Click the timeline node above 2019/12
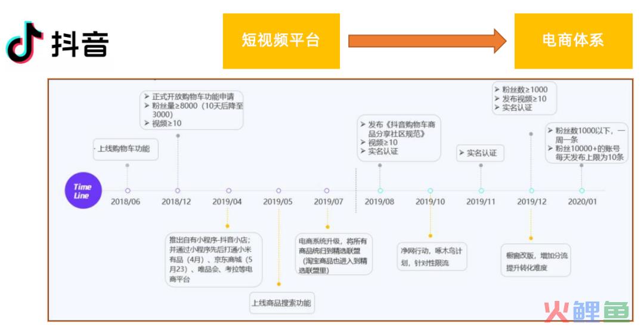Screen dimensions: 644x326 (x=531, y=190)
